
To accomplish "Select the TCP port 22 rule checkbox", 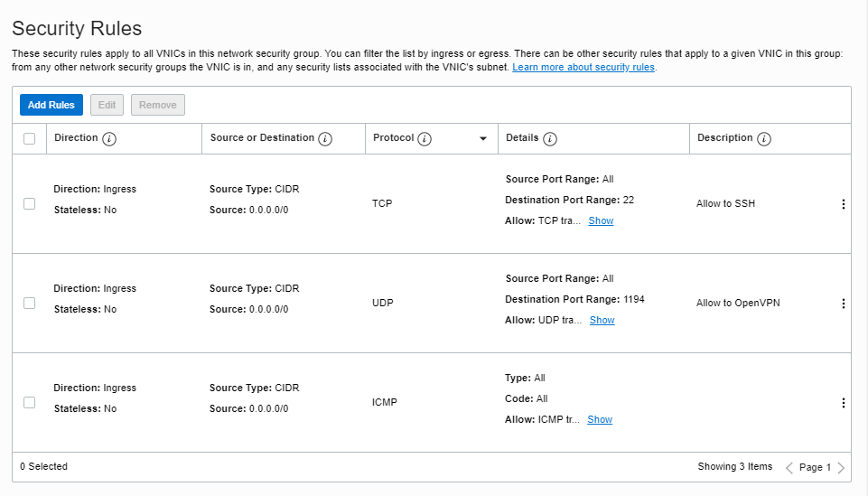I will coord(29,204).
